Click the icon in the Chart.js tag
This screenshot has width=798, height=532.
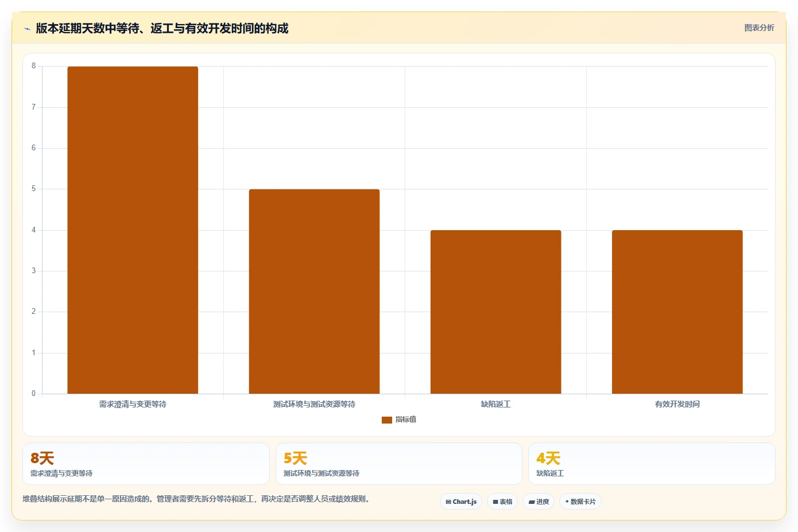point(448,502)
